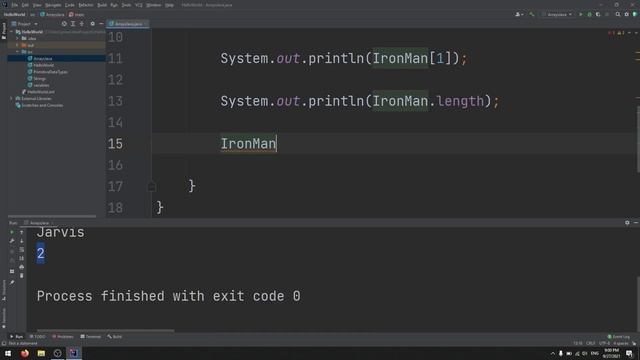Image resolution: width=640 pixels, height=360 pixels.
Task: Click the layout icon in Run panel
Action: coord(12,271)
